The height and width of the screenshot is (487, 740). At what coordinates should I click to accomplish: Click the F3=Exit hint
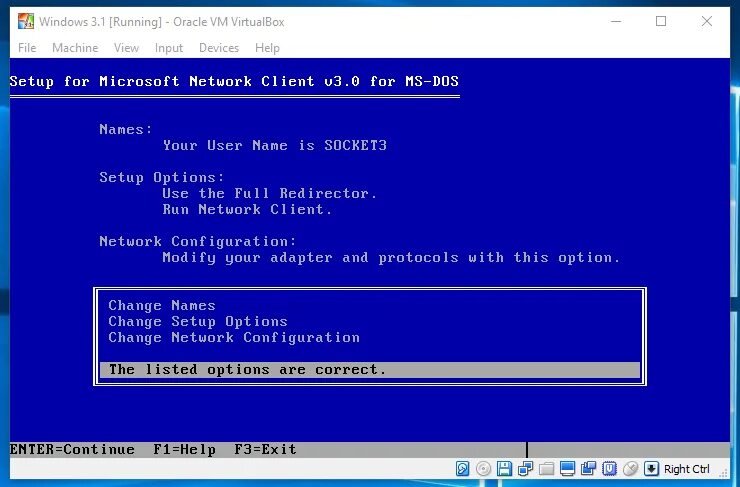(265, 449)
